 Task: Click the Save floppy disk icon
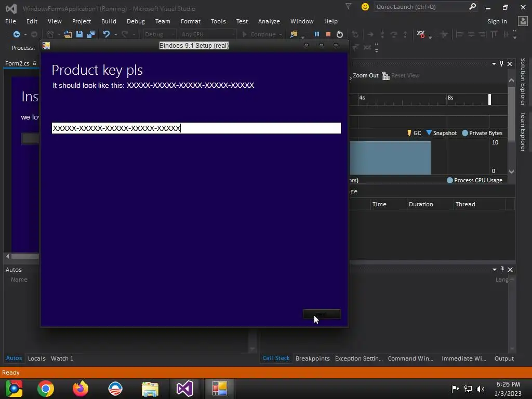79,34
